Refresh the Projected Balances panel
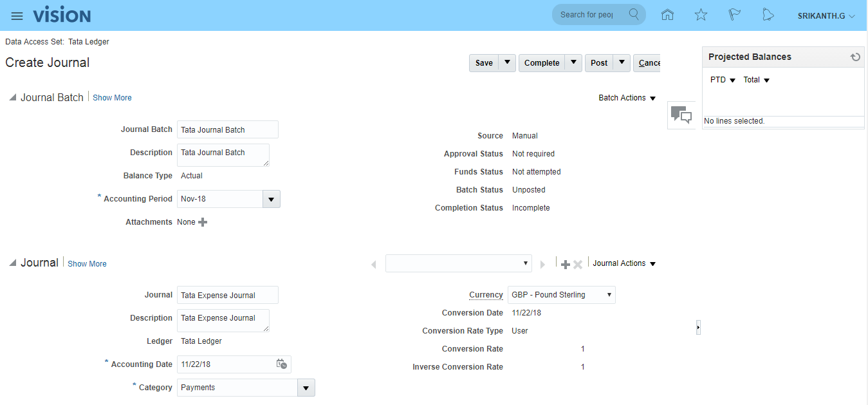 tap(855, 57)
